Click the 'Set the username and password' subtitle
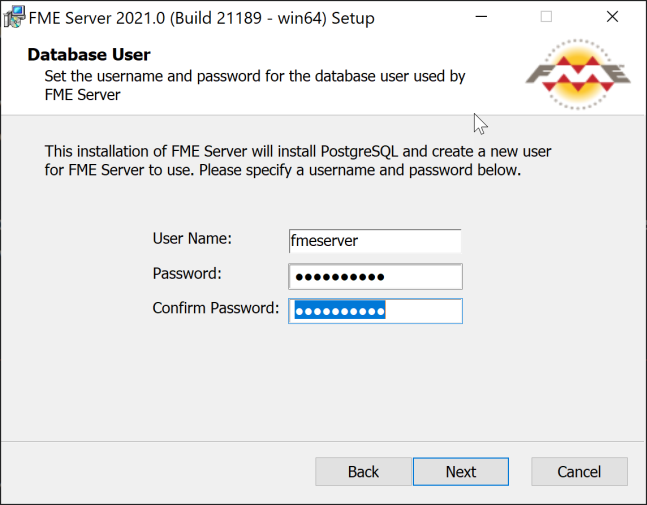 (255, 85)
